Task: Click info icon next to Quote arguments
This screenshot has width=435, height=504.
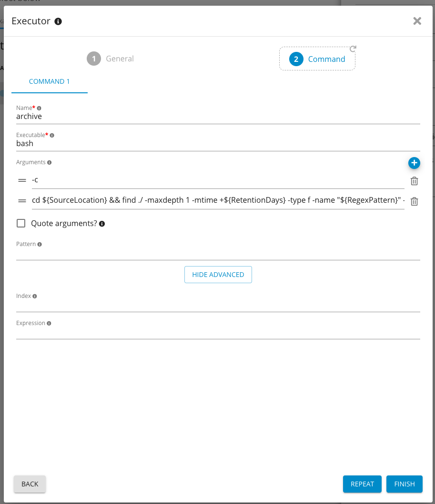Action: [102, 224]
